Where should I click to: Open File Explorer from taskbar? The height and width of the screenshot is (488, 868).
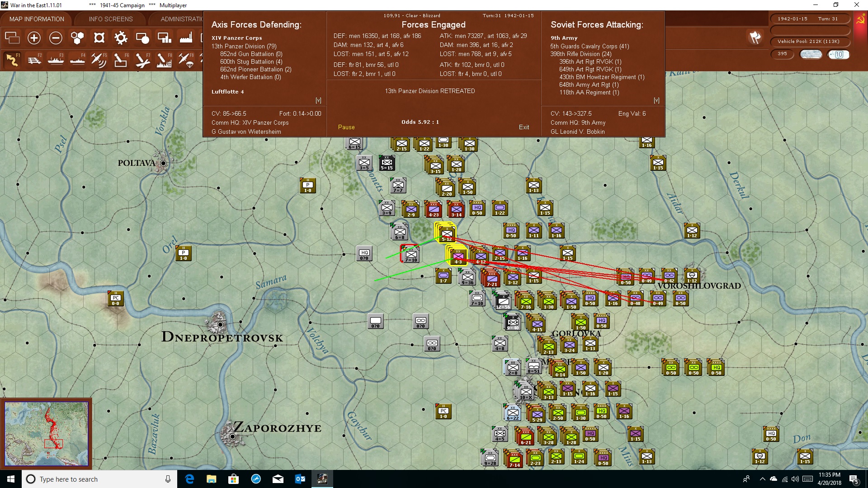click(x=211, y=479)
